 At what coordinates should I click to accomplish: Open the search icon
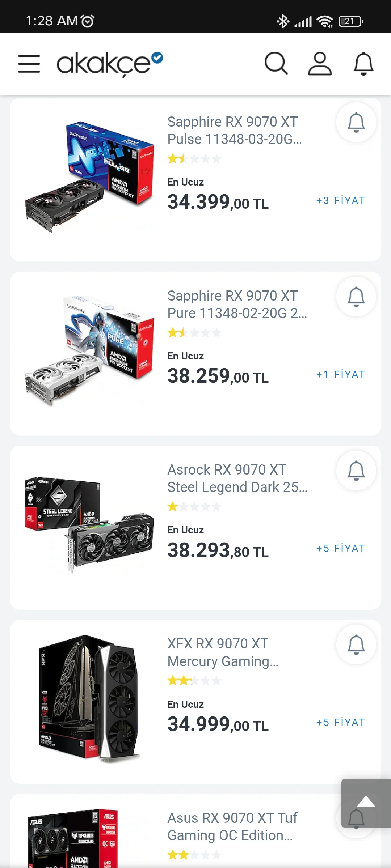tap(276, 64)
